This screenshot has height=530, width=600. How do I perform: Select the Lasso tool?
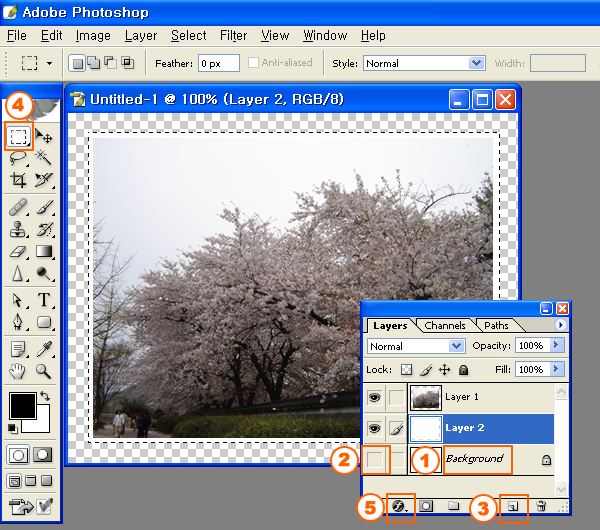(18, 158)
